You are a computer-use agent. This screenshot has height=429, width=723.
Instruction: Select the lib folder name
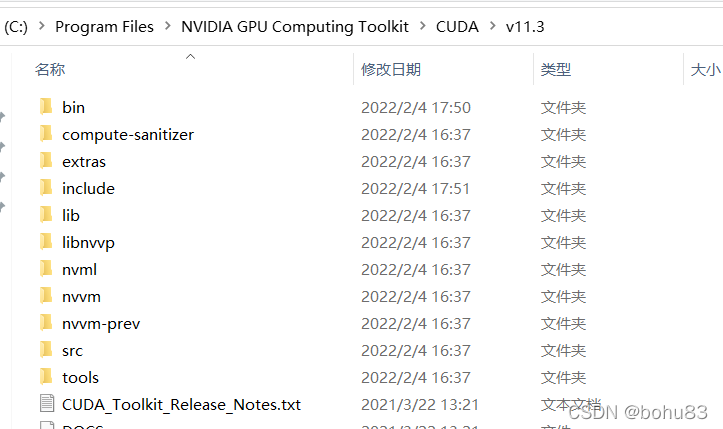click(71, 215)
